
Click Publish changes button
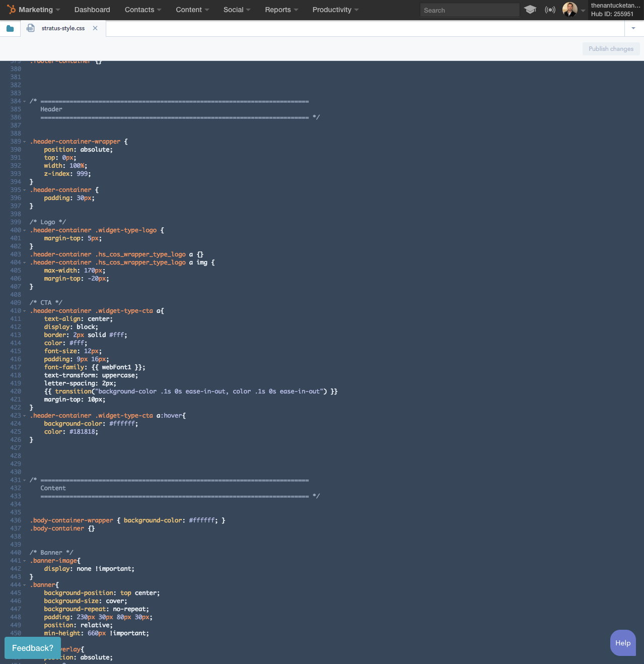[611, 49]
